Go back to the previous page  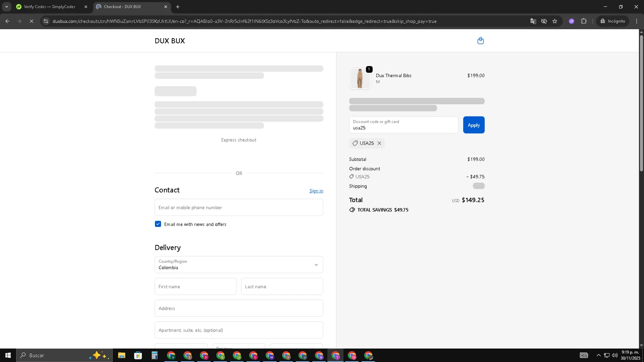(7, 21)
